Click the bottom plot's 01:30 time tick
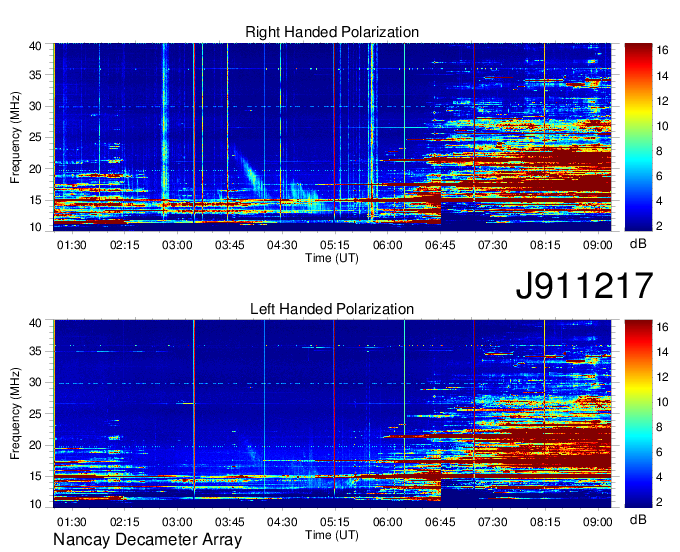 (x=72, y=522)
